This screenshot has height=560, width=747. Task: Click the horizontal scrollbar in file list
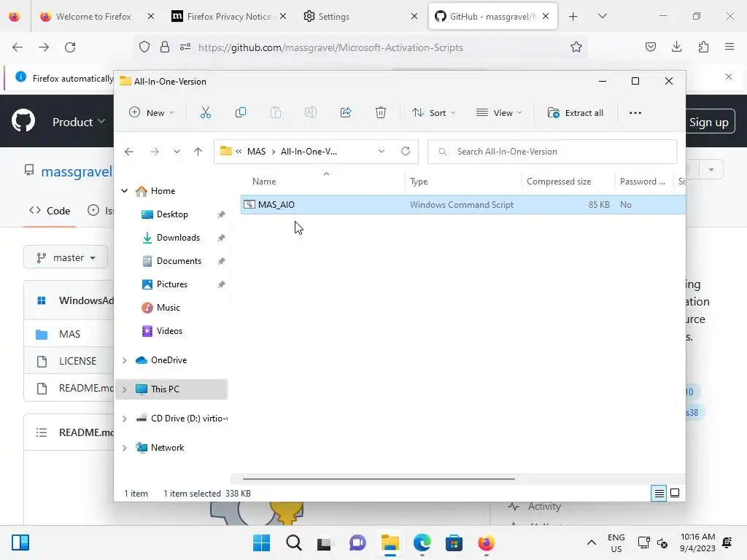point(379,479)
